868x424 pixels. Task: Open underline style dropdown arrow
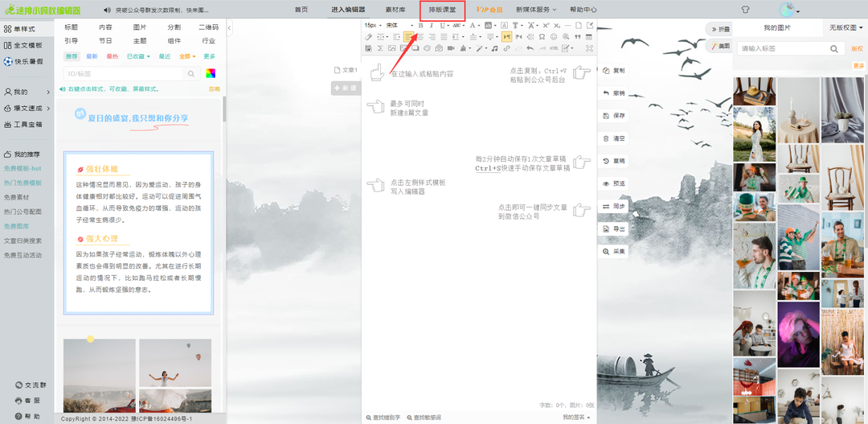[448, 26]
